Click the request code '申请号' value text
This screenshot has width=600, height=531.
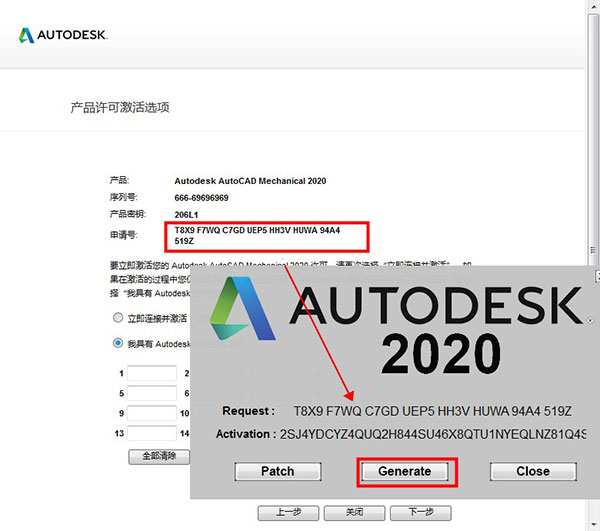coord(256,236)
